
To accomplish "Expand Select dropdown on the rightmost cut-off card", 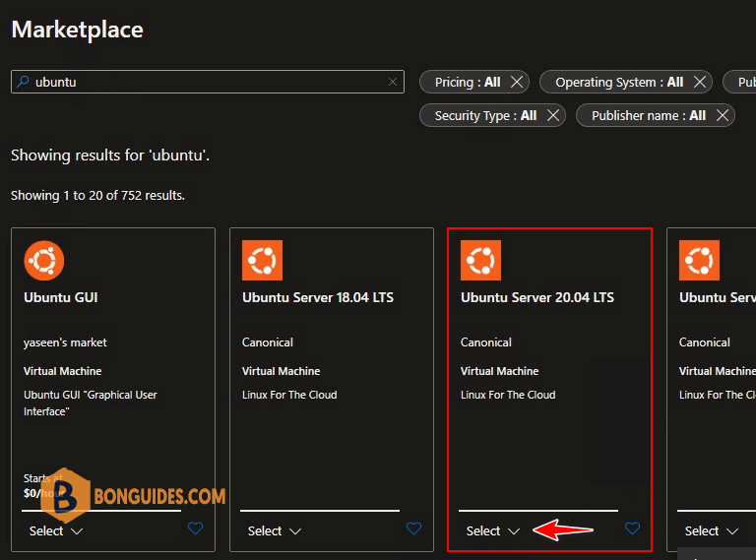I will point(711,531).
